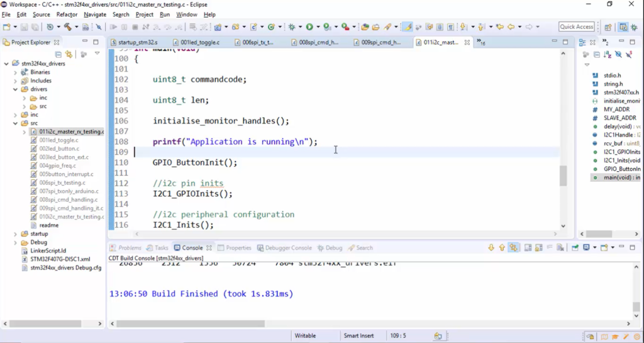Click the Debug bug icon in toolbar
Screen dimensions: 644x343
pyautogui.click(x=292, y=26)
